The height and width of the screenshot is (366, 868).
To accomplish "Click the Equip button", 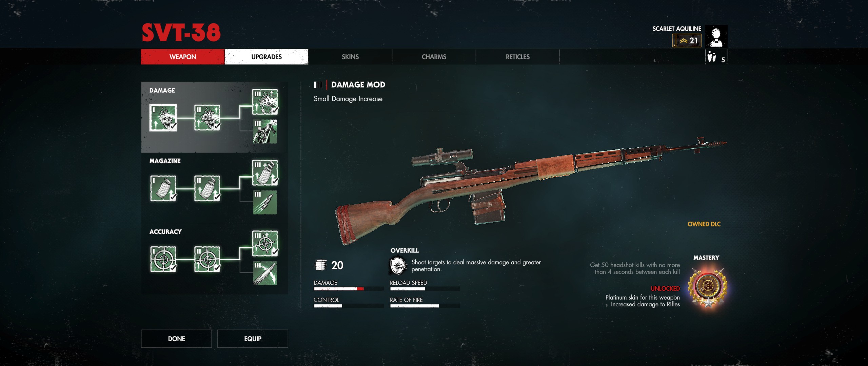I will 253,339.
